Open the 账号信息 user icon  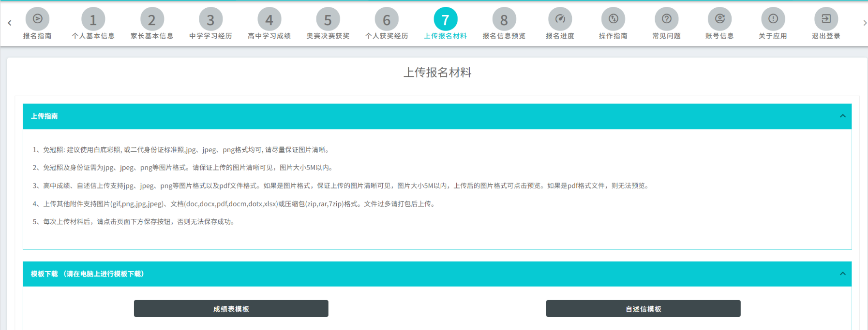719,19
